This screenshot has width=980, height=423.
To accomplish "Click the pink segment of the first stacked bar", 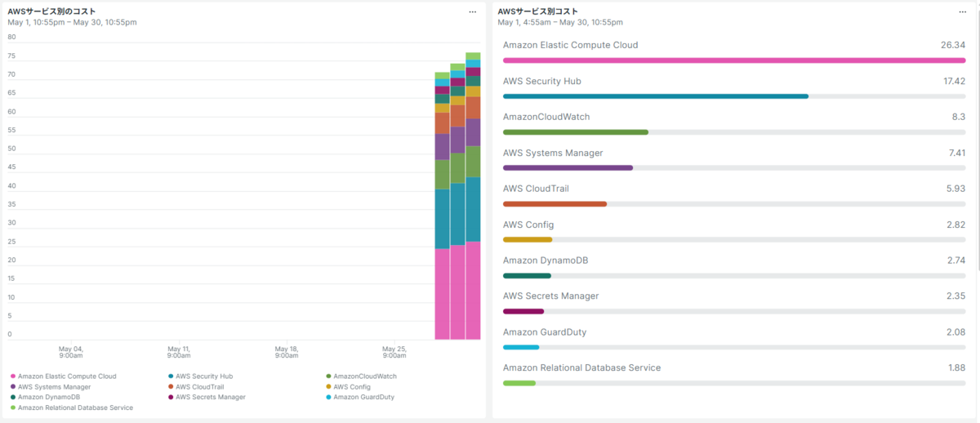I will 442,294.
